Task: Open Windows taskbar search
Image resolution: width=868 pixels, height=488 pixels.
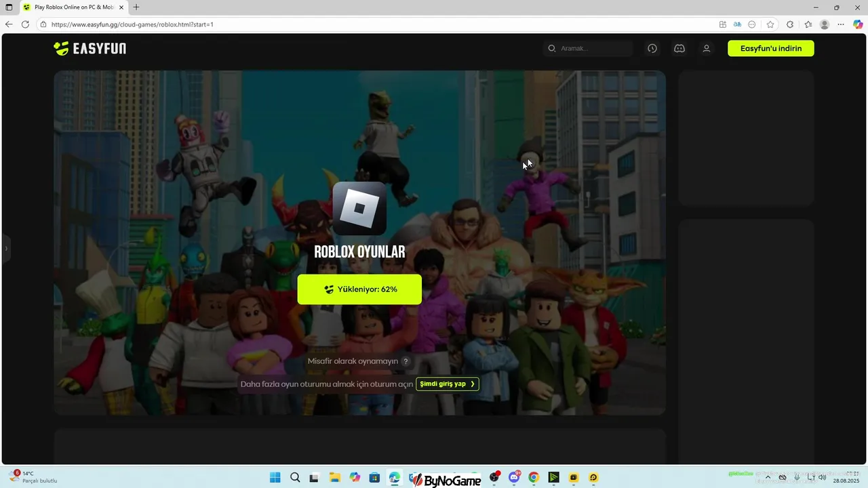Action: pos(295,477)
